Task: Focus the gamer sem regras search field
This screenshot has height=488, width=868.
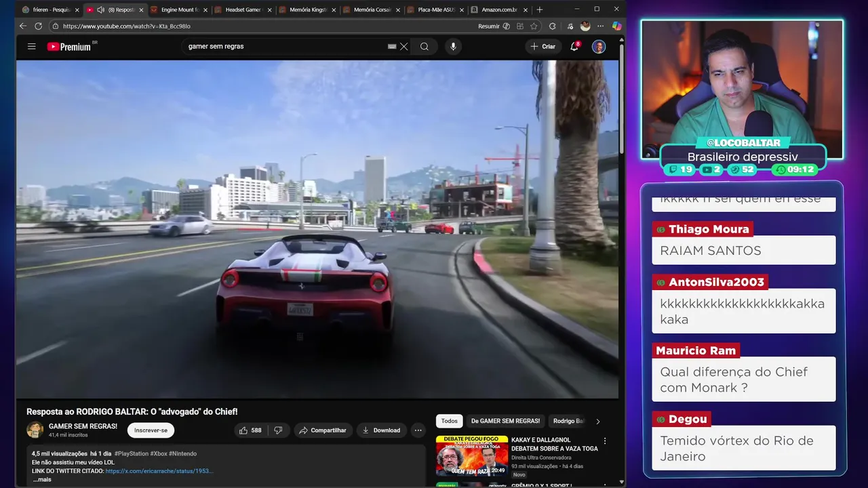Action: (x=285, y=46)
